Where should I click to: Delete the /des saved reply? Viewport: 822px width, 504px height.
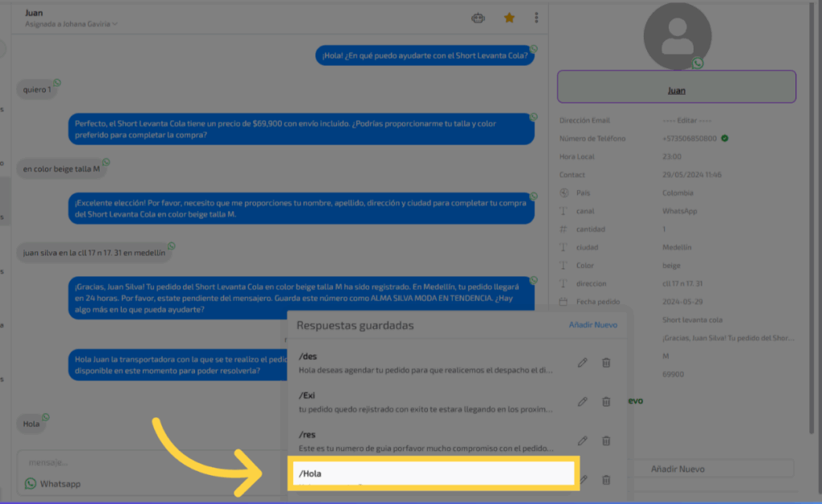click(x=606, y=363)
